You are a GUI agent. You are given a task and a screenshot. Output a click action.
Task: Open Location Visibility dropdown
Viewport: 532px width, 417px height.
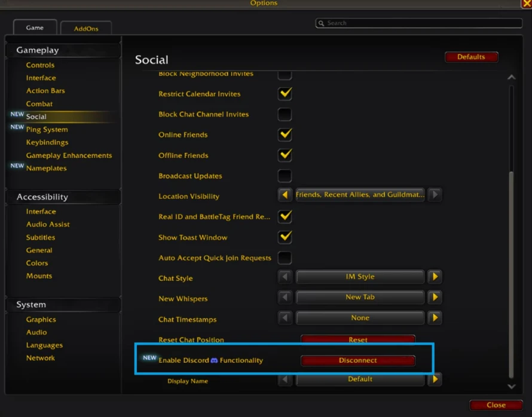(360, 195)
